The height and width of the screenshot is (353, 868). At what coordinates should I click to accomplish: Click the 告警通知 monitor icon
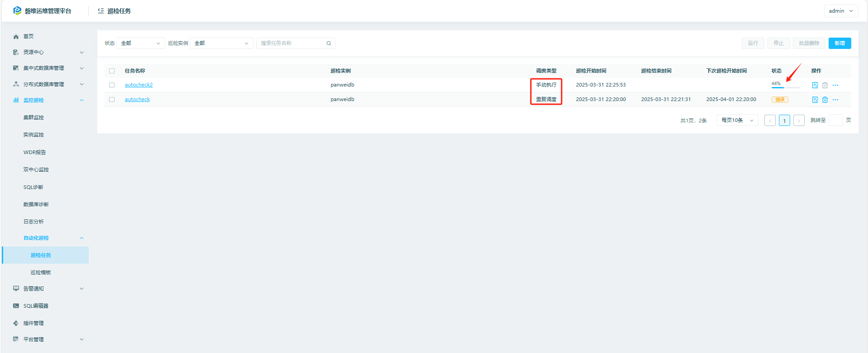[x=16, y=289]
